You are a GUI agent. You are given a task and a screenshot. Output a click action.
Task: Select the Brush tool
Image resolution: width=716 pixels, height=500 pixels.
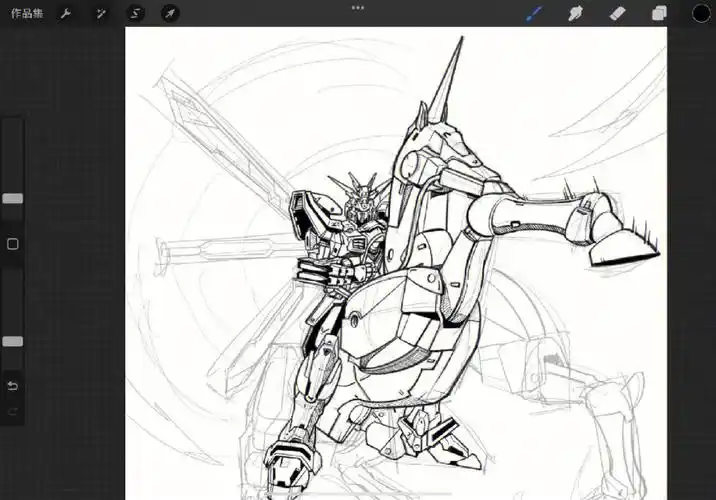click(534, 14)
